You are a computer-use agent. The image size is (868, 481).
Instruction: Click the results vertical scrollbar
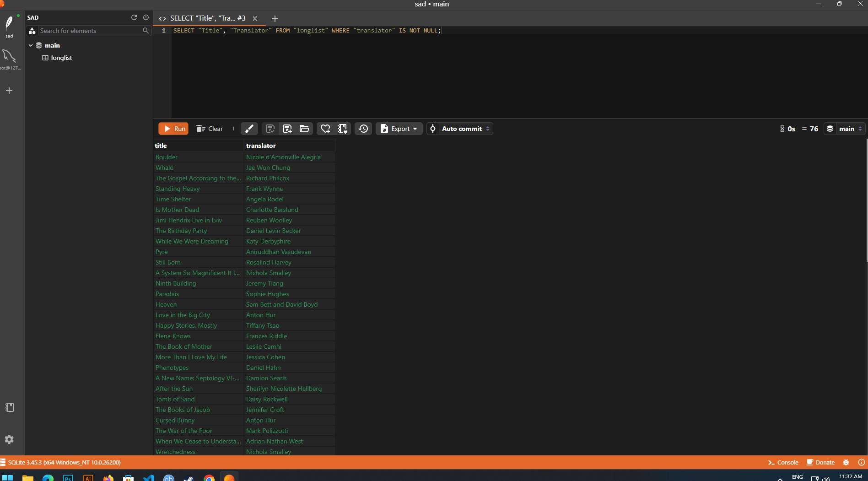(866, 200)
